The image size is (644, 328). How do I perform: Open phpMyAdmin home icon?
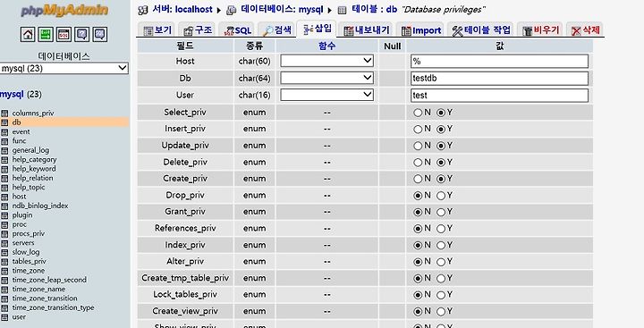(28, 35)
